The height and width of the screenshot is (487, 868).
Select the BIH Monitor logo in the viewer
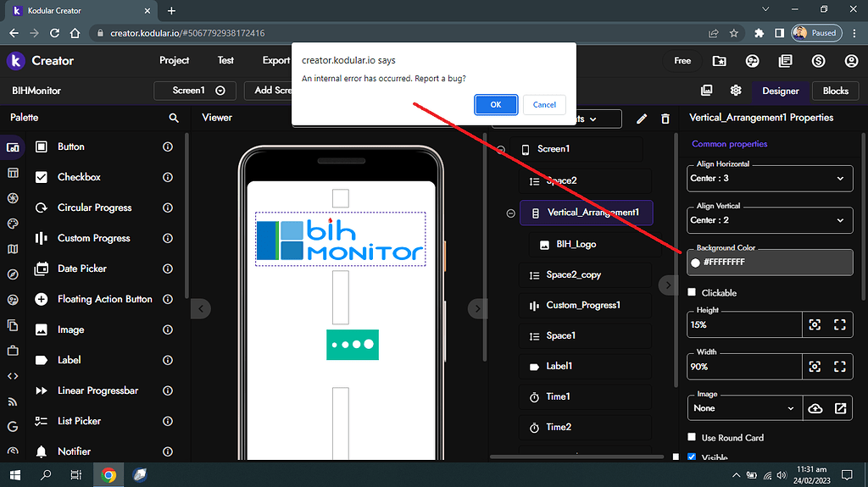tap(341, 239)
